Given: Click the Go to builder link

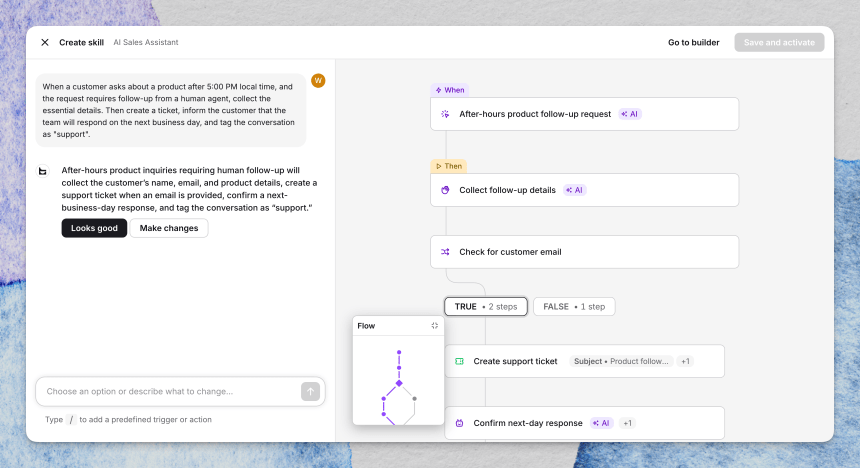Looking at the screenshot, I should point(693,42).
